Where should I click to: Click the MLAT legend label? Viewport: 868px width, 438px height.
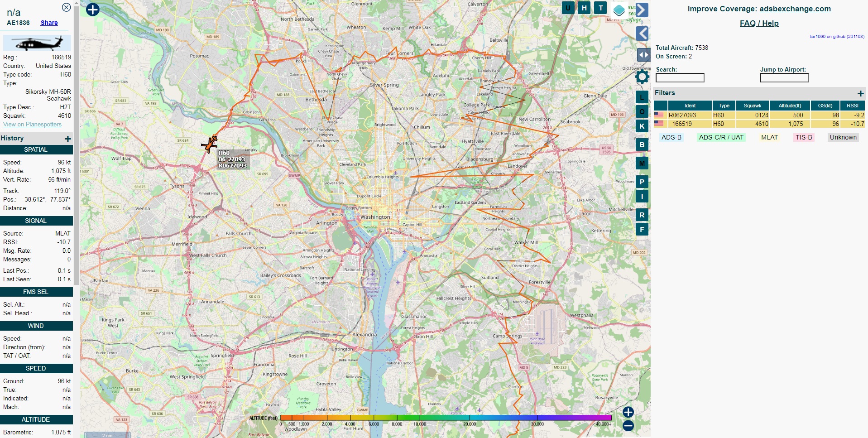coord(769,137)
